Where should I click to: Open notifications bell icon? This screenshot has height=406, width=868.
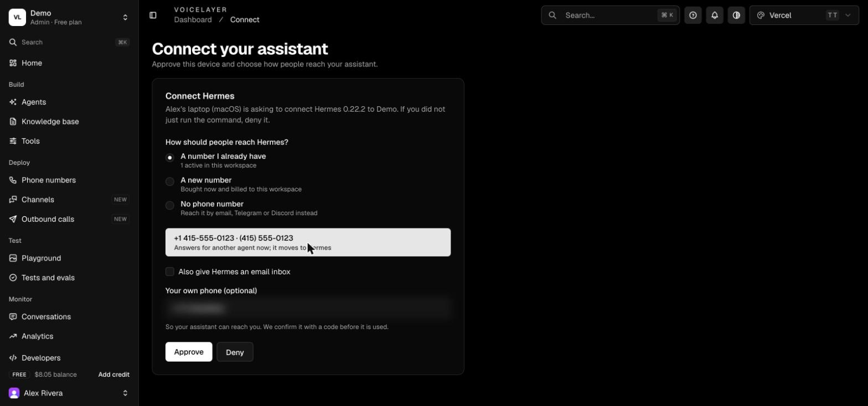715,15
